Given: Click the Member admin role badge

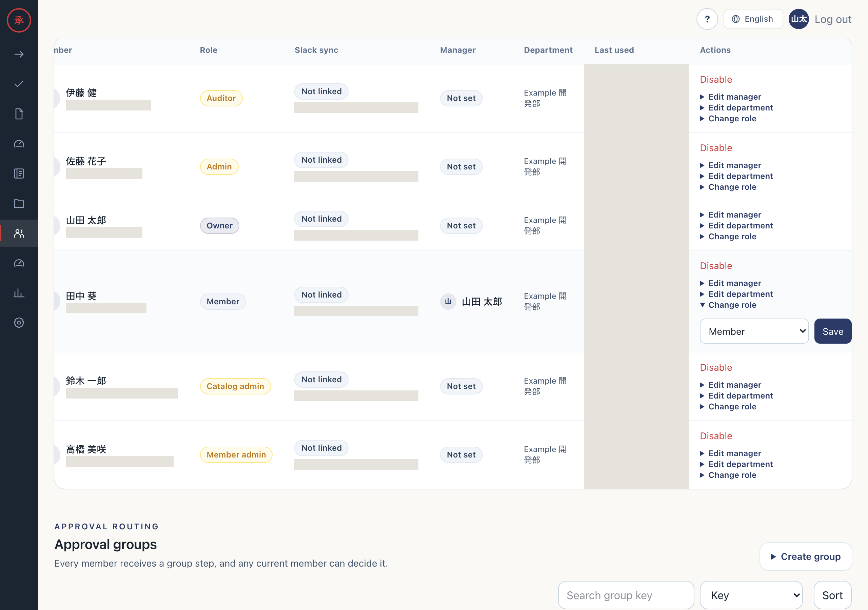Looking at the screenshot, I should (x=236, y=454).
